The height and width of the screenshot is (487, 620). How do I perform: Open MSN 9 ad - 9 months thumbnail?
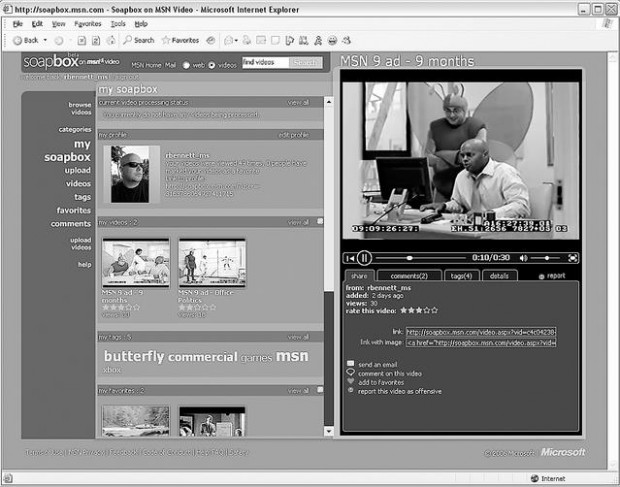click(x=136, y=262)
